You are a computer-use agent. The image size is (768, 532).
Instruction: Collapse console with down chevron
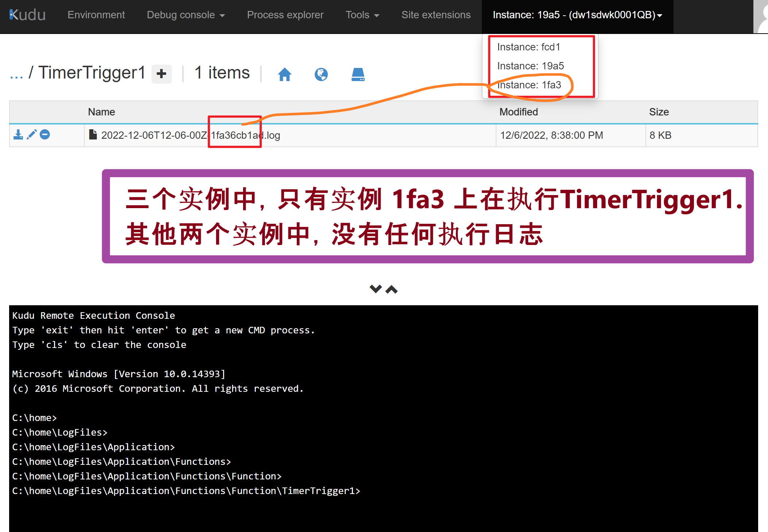coord(375,289)
